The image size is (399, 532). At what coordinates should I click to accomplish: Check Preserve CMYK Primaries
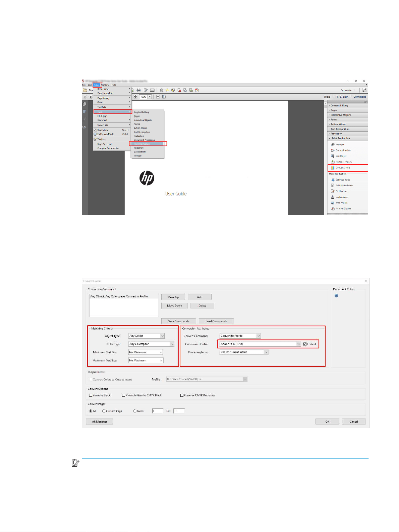click(x=182, y=395)
